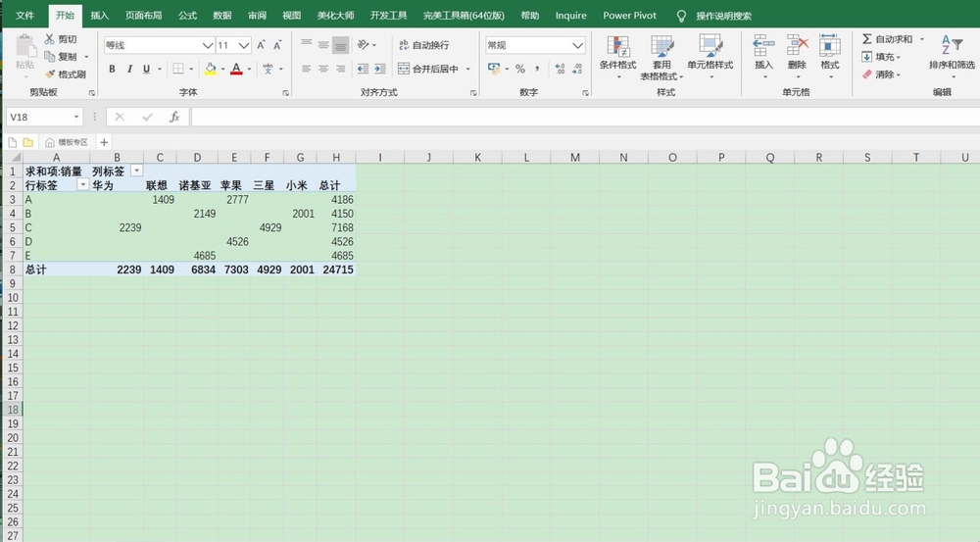
Task: Activate the Format Painter (格式刷)
Action: point(50,74)
